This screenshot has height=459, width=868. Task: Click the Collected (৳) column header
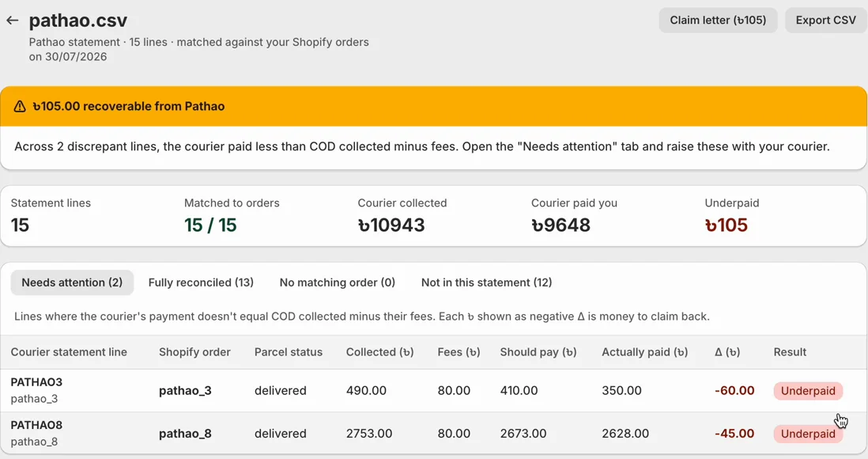point(379,352)
